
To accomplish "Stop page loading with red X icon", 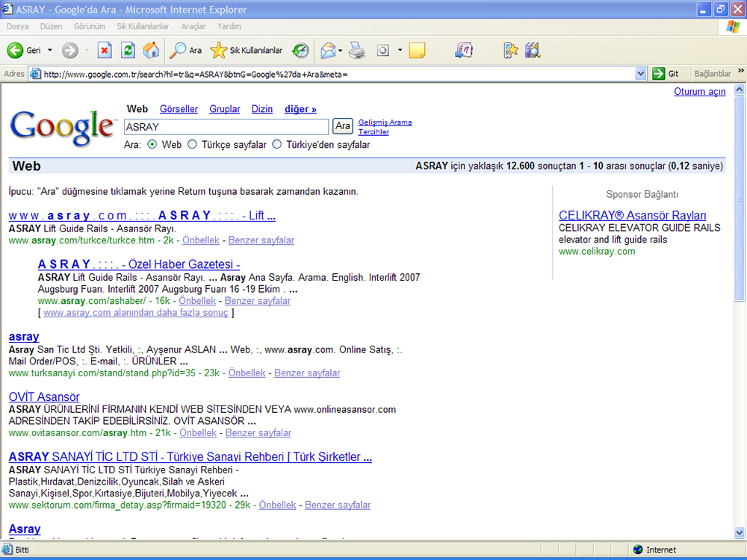I will pyautogui.click(x=105, y=50).
